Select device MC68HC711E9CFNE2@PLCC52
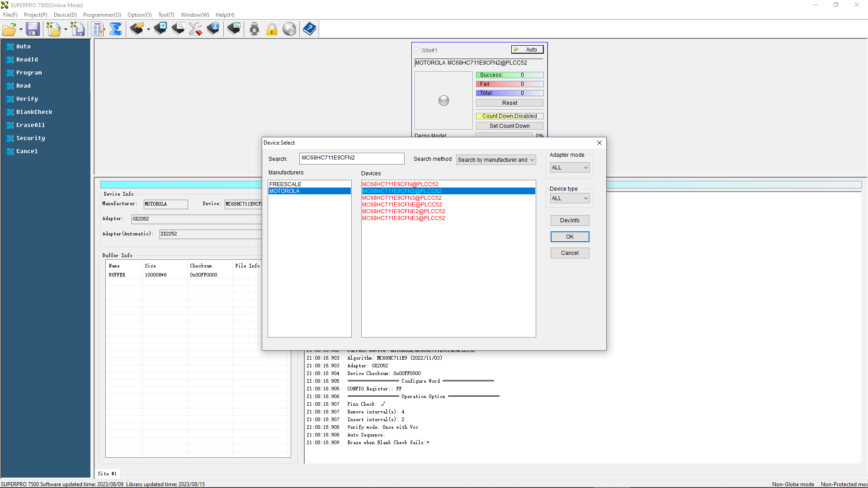Viewport: 868px width, 488px height. point(448,211)
